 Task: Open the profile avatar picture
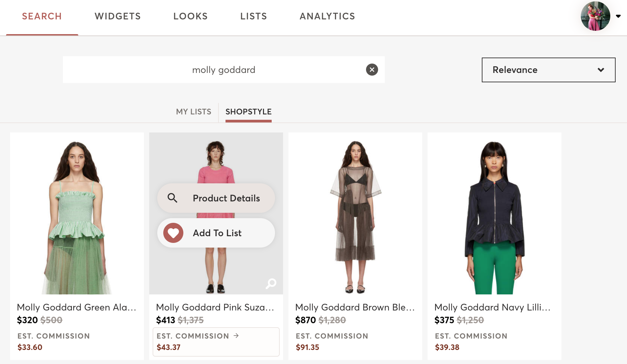click(595, 16)
